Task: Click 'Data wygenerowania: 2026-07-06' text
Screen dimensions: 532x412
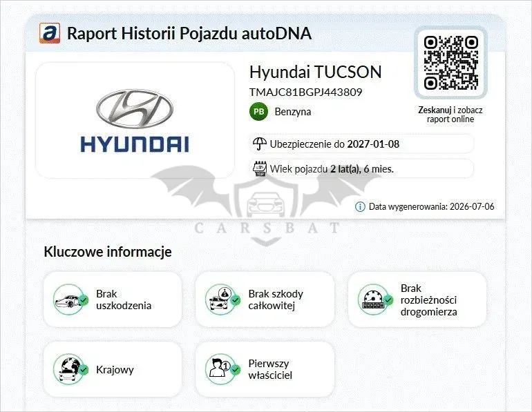Action: point(432,206)
